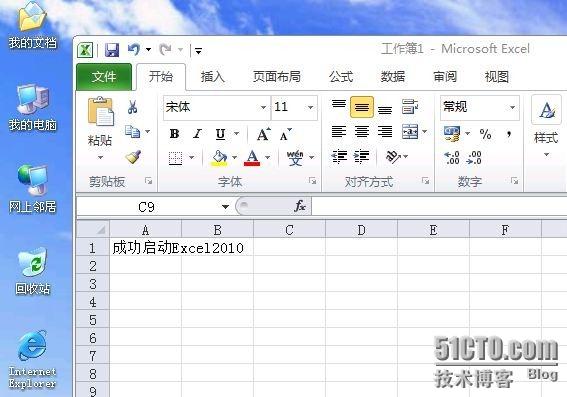567x397 pixels.
Task: Decrease decimal places
Action: pyautogui.click(x=474, y=158)
